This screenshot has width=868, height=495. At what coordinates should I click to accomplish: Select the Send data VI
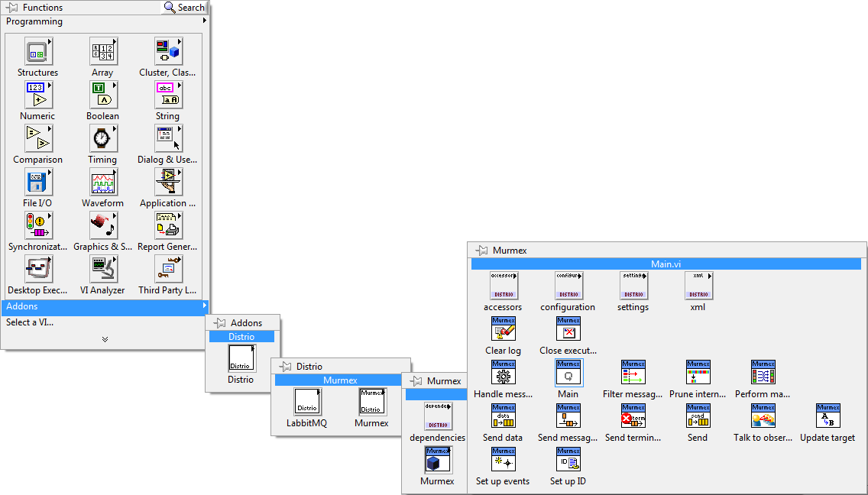coord(504,416)
